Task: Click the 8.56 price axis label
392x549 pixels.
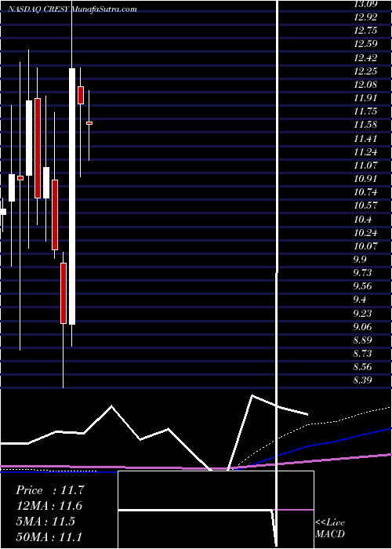Action: pos(363,367)
